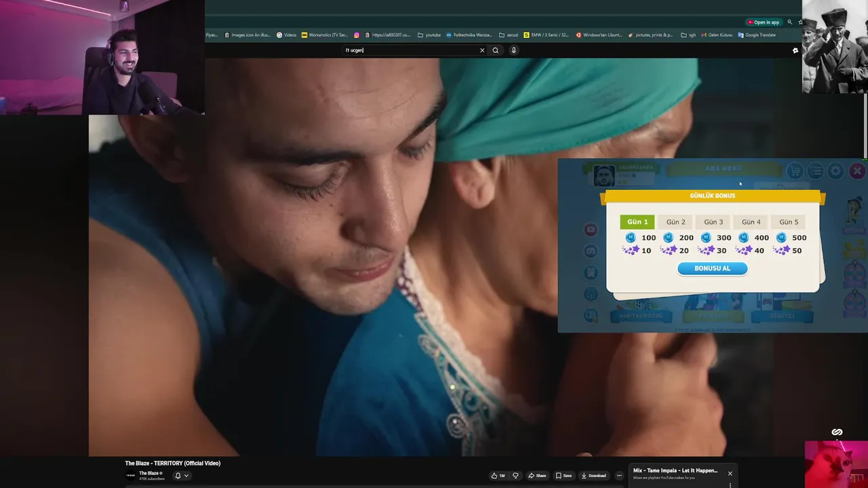This screenshot has height=488, width=868.
Task: Close the Tame Impala mix card
Action: click(x=730, y=473)
